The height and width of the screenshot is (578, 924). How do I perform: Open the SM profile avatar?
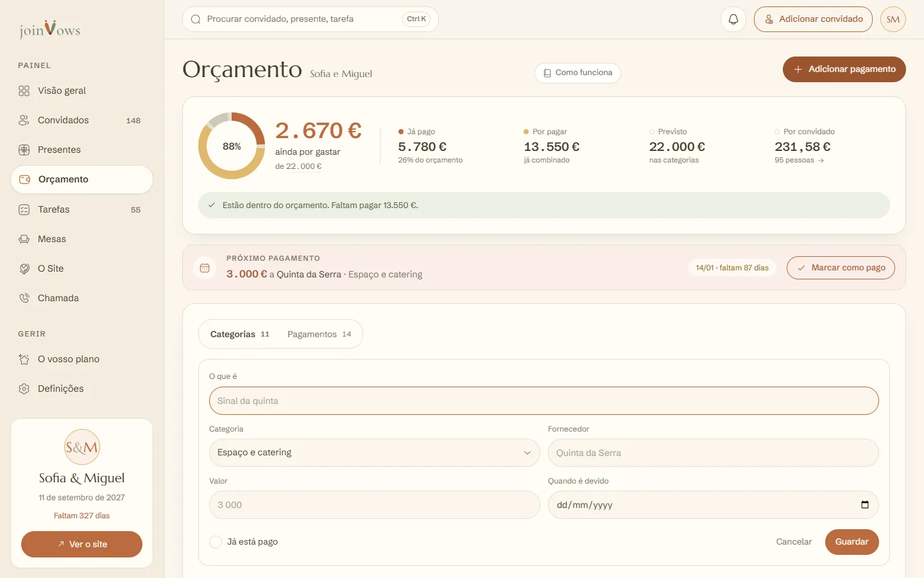coord(893,19)
